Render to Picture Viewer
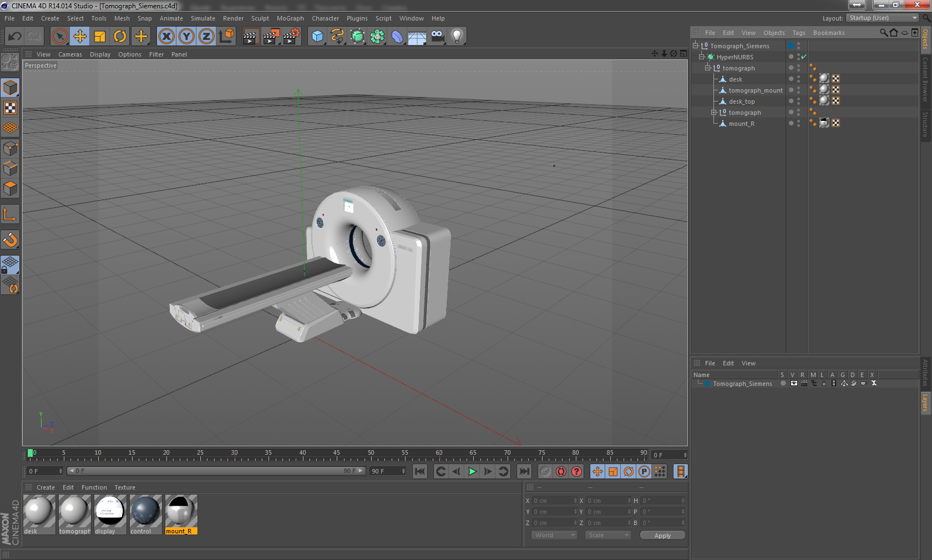The height and width of the screenshot is (560, 932). [271, 37]
